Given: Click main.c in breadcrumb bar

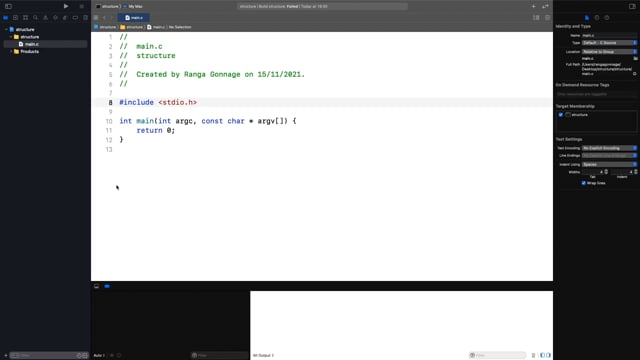Looking at the screenshot, I should coord(156,27).
